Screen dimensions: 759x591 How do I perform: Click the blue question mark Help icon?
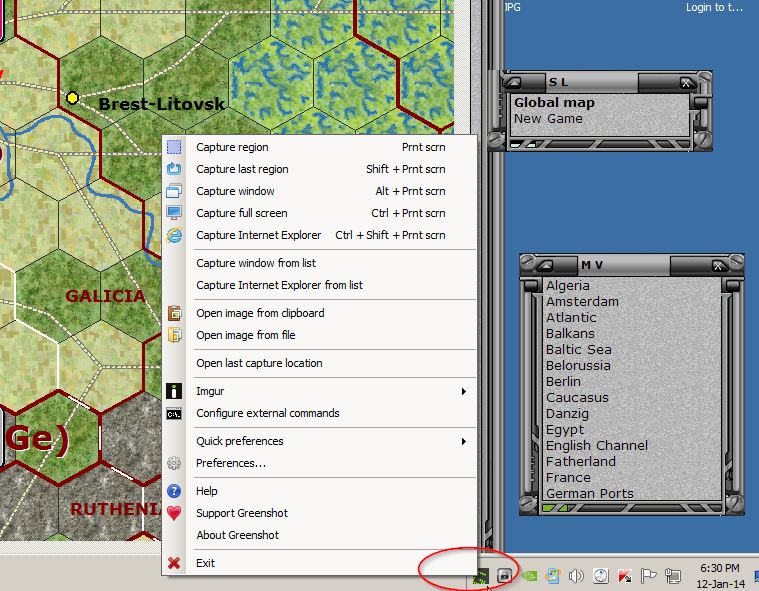174,491
